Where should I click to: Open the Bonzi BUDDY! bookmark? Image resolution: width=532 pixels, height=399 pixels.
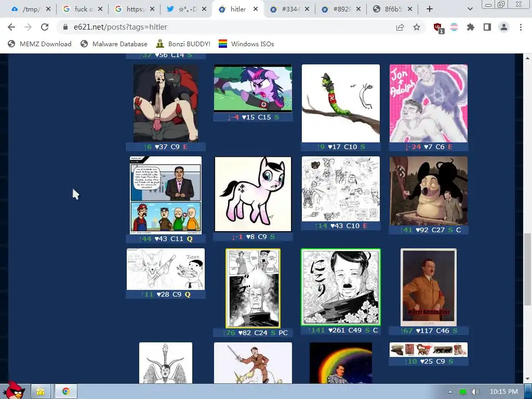tap(183, 44)
